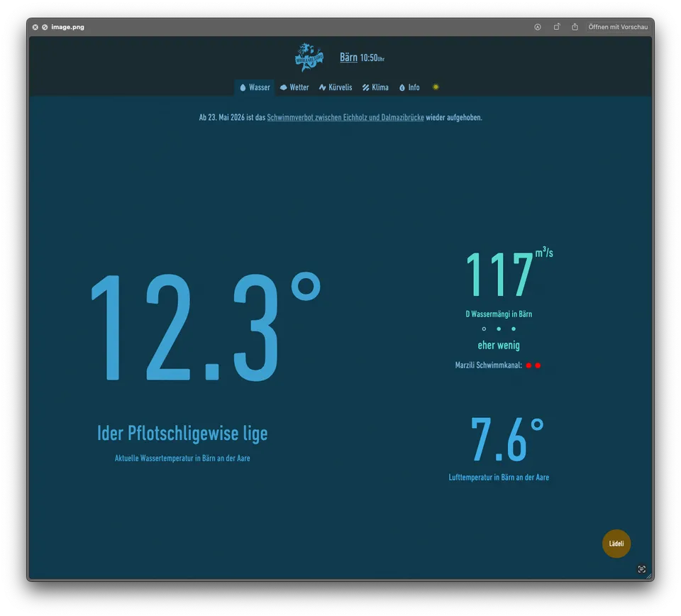This screenshot has width=681, height=616.
Task: Select the first hollow water-level dot
Action: tap(484, 329)
